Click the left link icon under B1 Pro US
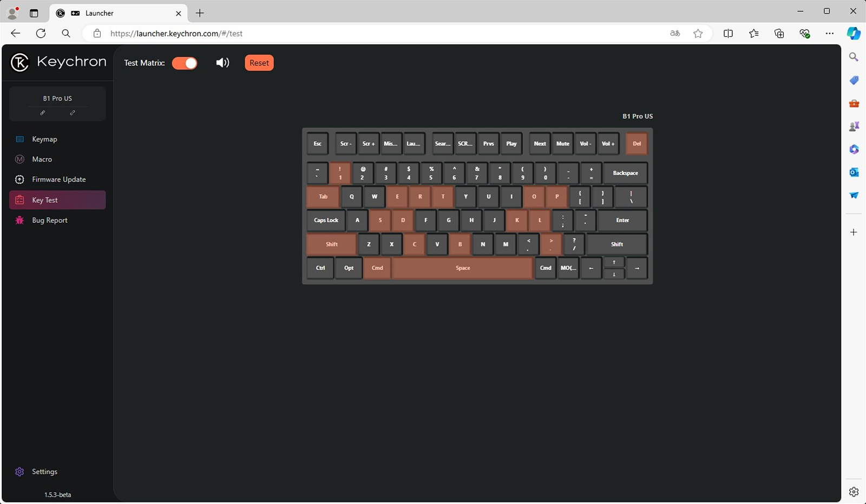 [43, 113]
